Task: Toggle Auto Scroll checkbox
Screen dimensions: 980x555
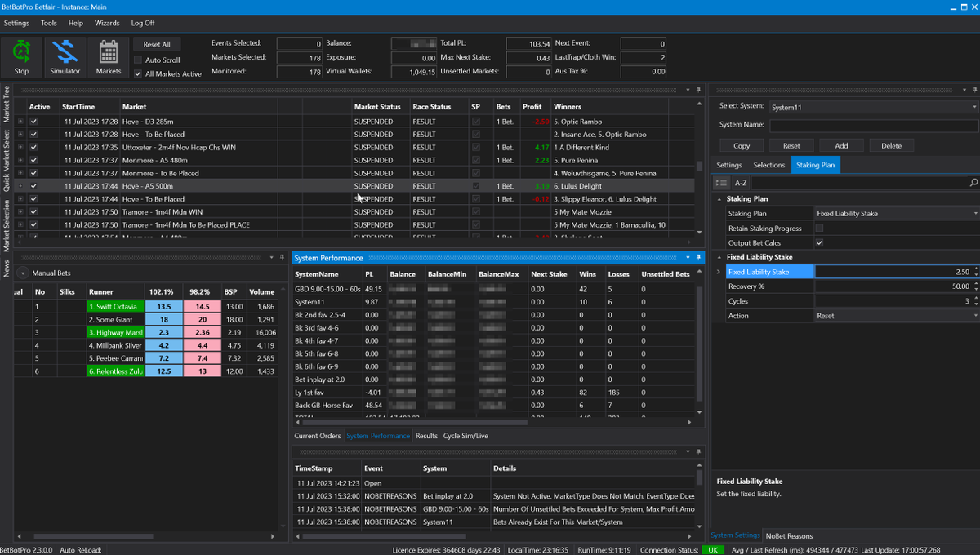Action: (138, 60)
